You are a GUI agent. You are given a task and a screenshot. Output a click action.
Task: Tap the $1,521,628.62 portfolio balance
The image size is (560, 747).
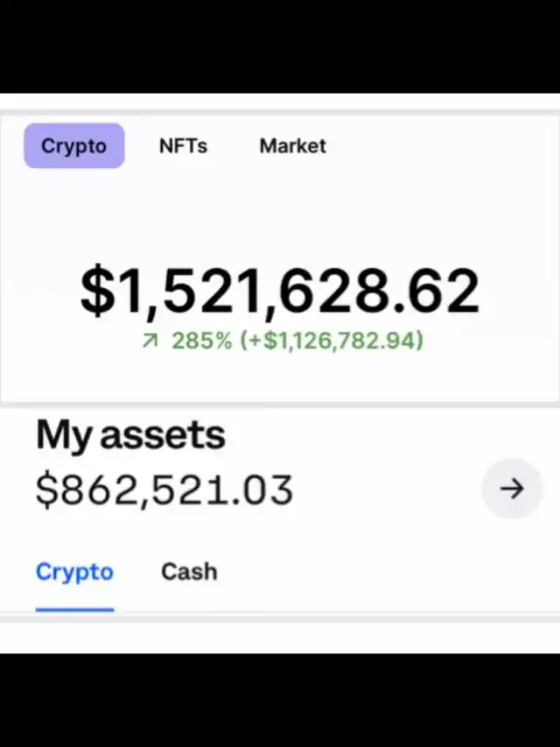[280, 291]
